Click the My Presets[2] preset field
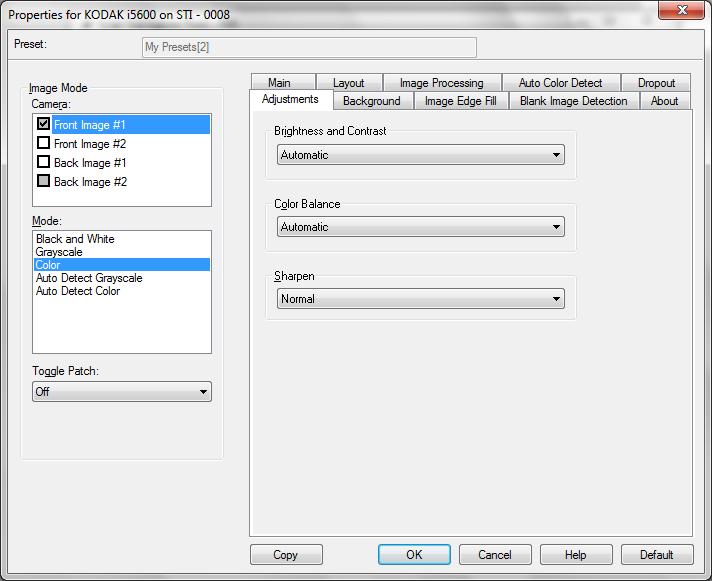This screenshot has width=712, height=581. (x=309, y=47)
